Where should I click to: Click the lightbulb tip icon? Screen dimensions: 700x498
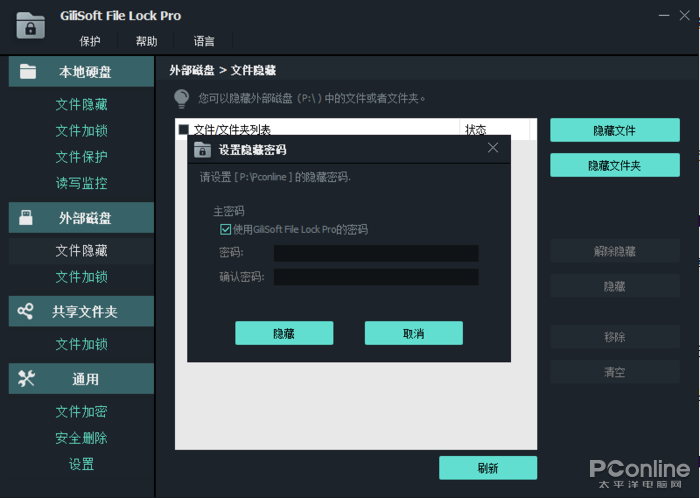click(181, 99)
